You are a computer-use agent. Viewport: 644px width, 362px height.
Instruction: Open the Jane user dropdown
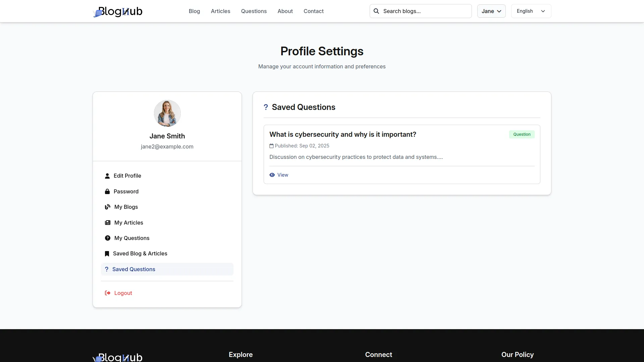coord(491,11)
